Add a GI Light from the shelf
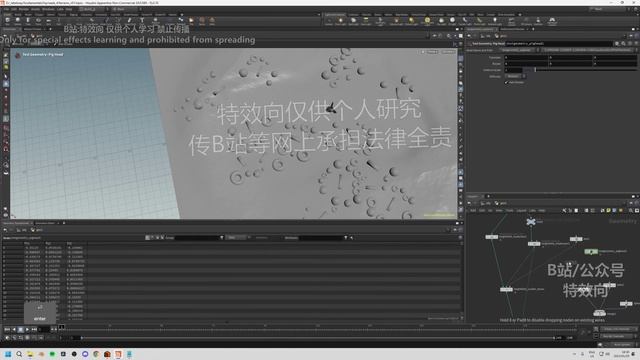Image resolution: width=640 pixels, height=360 pixels. tap(452, 21)
